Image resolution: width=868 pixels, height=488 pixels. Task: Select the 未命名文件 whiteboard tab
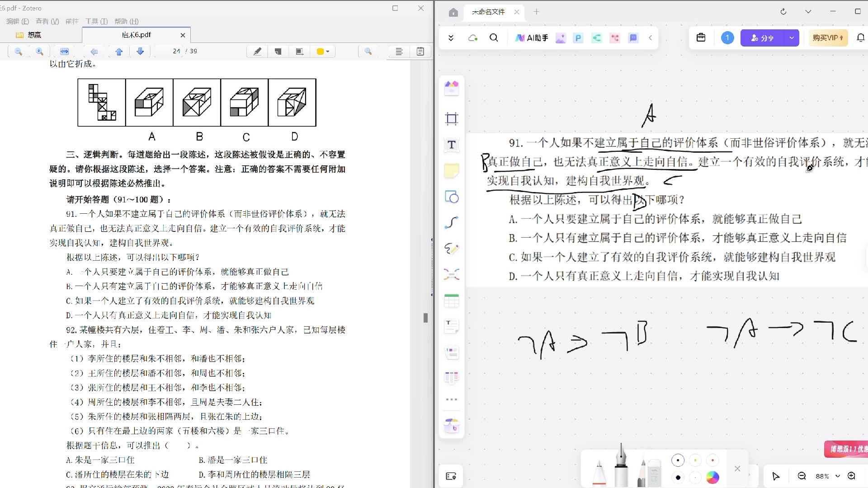(x=488, y=12)
